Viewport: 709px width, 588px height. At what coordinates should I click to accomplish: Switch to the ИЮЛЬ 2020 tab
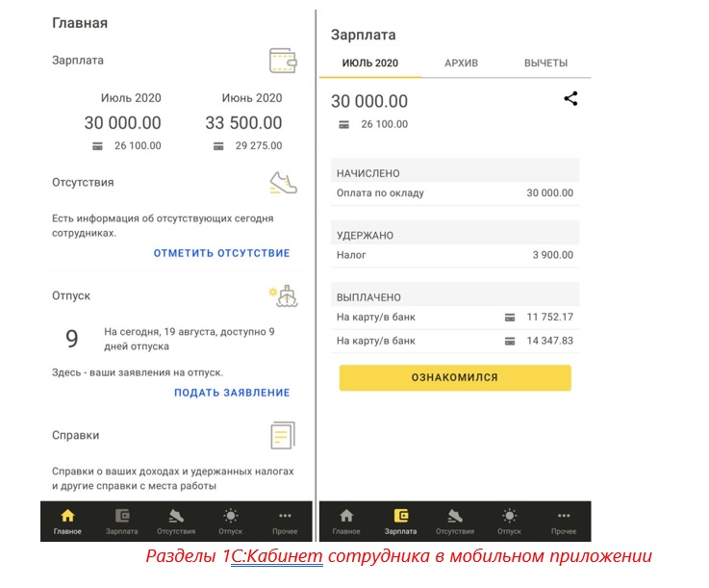click(x=369, y=64)
